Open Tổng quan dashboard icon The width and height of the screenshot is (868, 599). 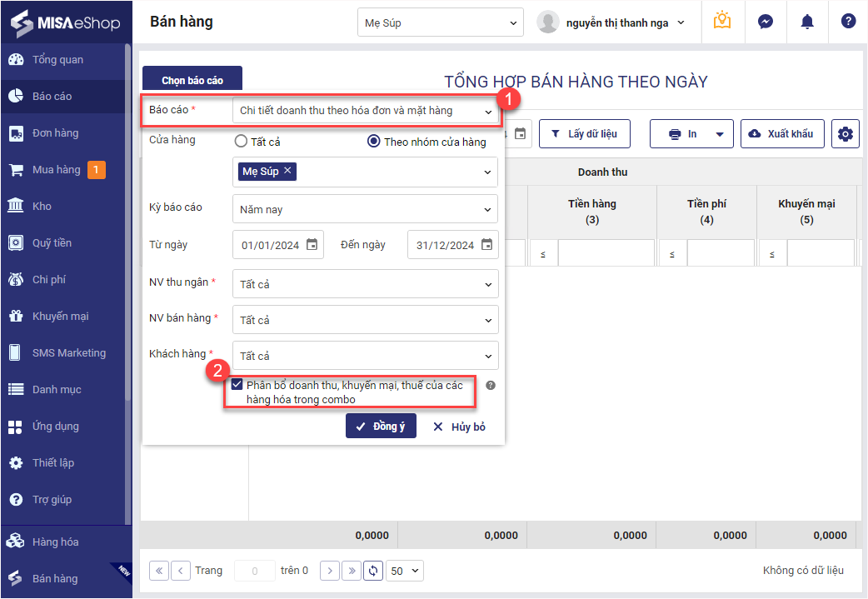[x=16, y=59]
